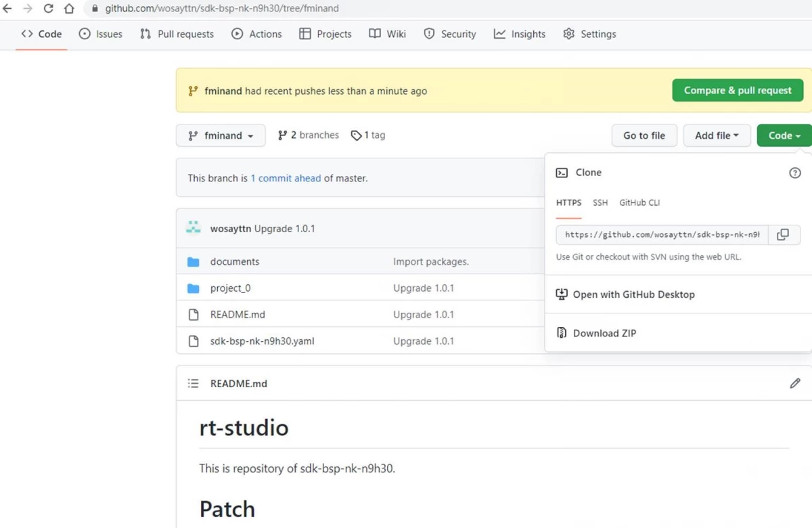The width and height of the screenshot is (812, 528).
Task: Open the Settings tab
Action: point(589,34)
